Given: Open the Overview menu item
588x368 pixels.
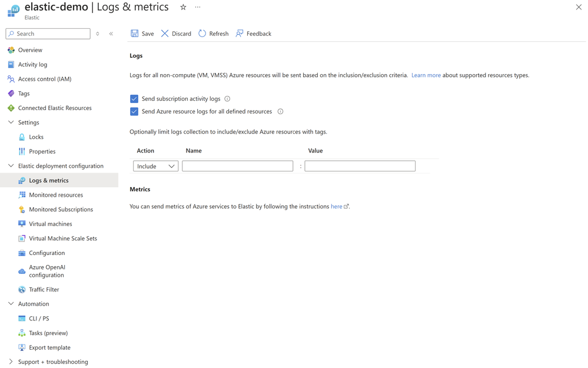Looking at the screenshot, I should [x=30, y=50].
